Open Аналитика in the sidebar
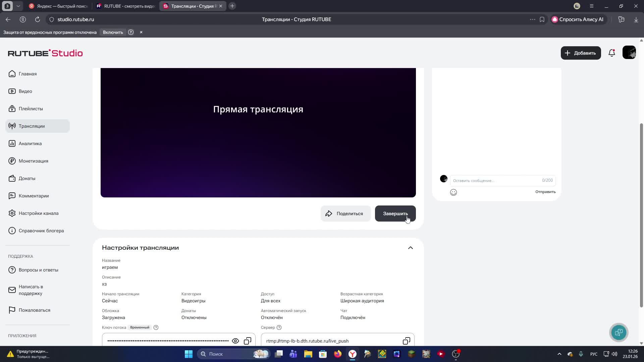Screen dimensions: 644x362 tap(30, 143)
